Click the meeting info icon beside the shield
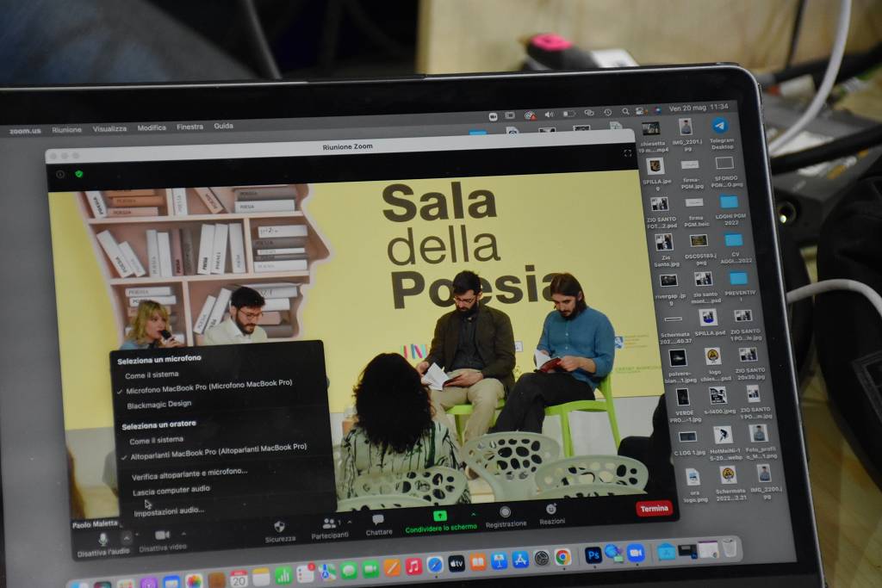882x588 pixels. coord(60,174)
